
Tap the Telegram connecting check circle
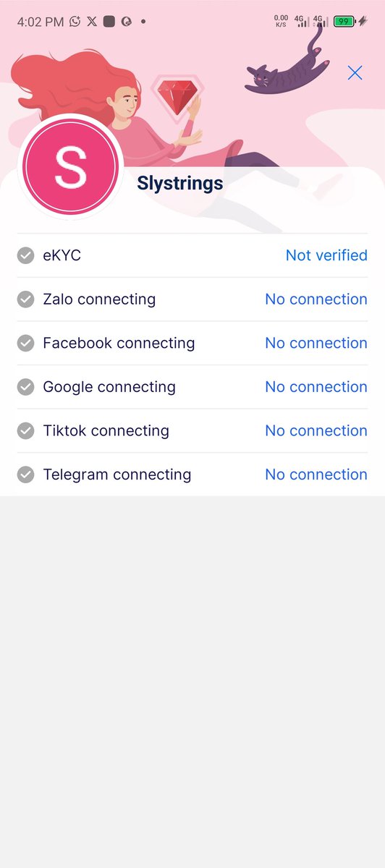click(25, 475)
